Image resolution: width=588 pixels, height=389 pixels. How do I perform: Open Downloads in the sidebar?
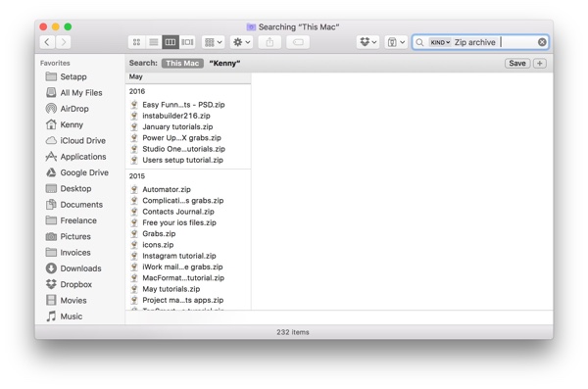(73, 268)
